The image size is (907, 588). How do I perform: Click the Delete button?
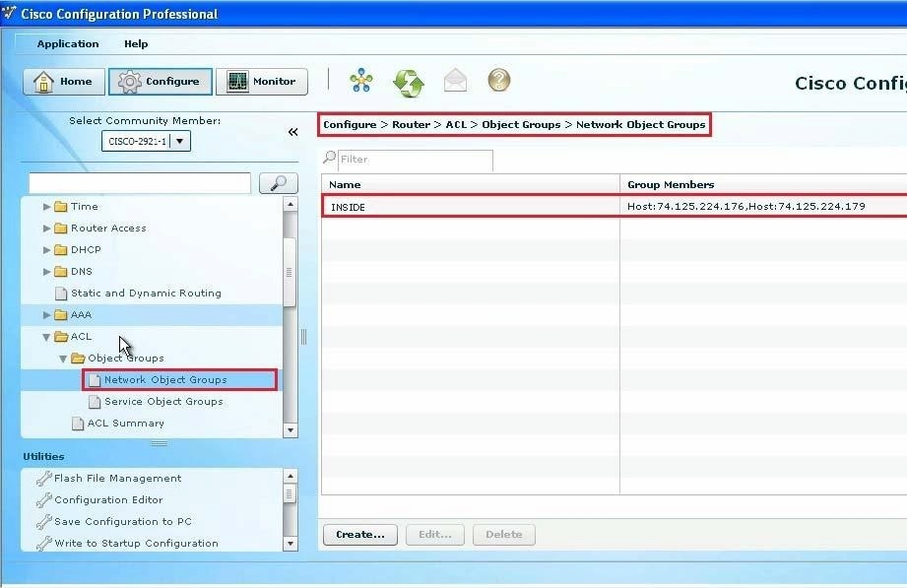tap(504, 535)
